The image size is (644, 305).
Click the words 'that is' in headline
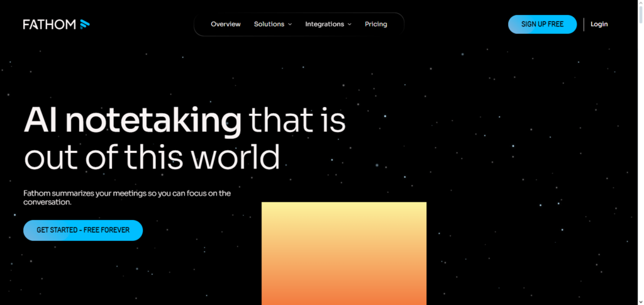[297, 120]
